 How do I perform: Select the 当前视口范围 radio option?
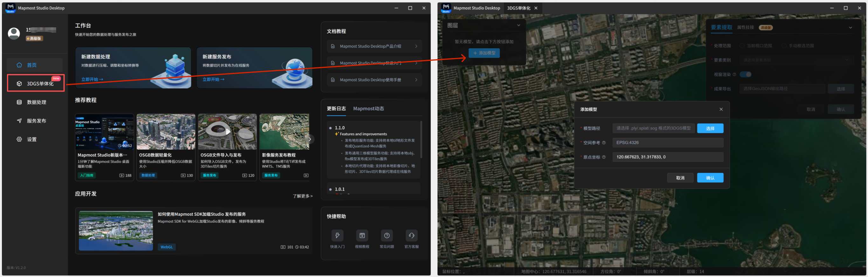(742, 46)
